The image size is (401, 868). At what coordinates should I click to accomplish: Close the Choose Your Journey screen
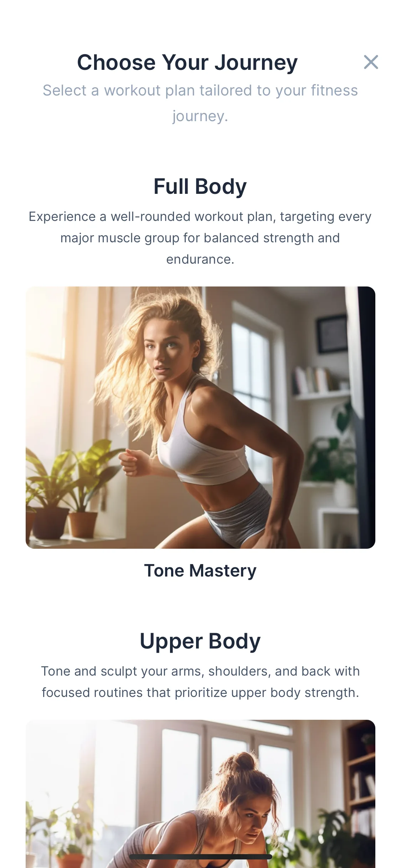(371, 62)
